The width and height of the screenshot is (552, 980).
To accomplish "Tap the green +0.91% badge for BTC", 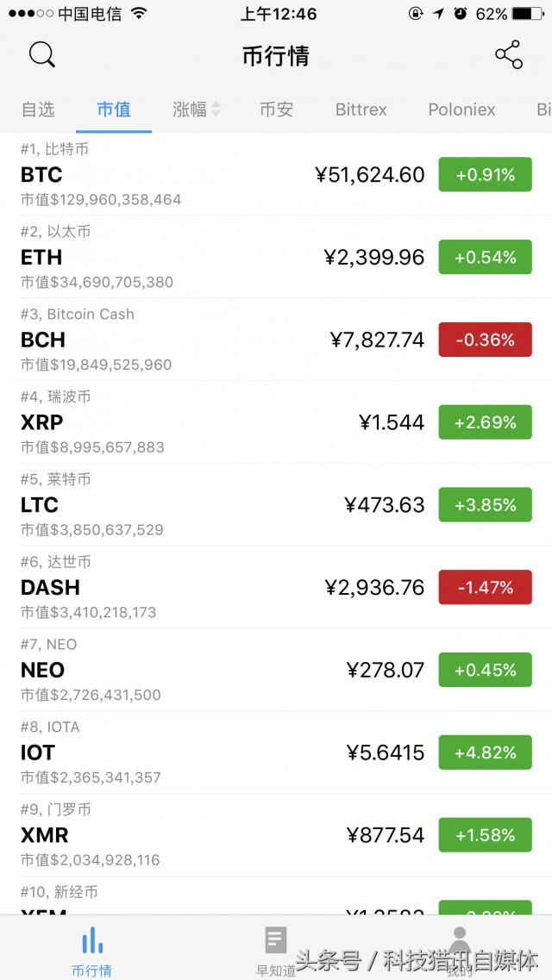I will click(x=486, y=174).
